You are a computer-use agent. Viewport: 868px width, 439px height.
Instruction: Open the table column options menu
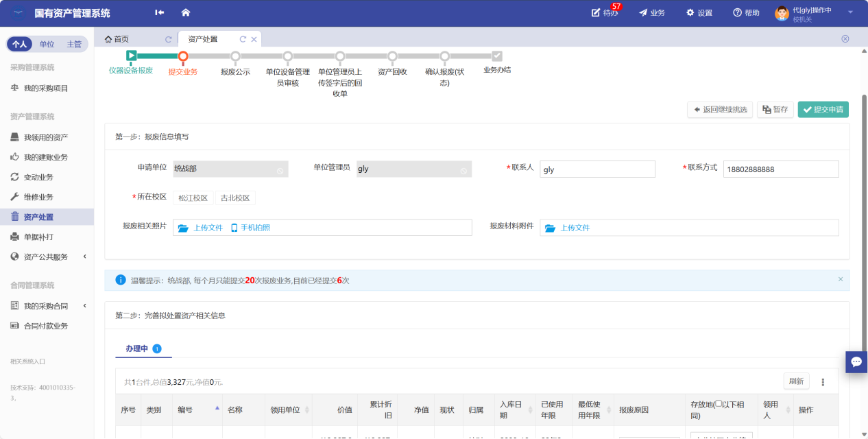[823, 382]
